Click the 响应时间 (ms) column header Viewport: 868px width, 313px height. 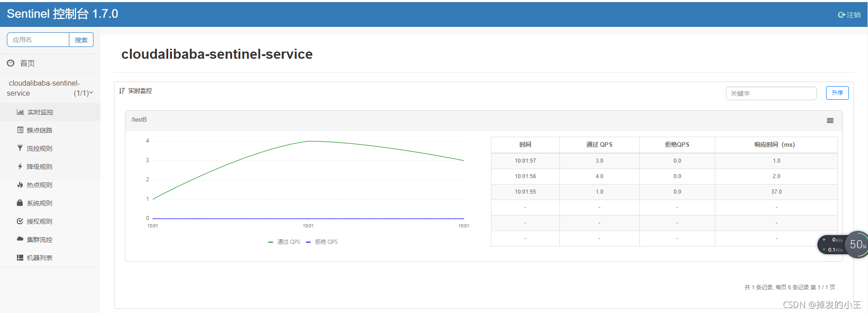pos(776,145)
